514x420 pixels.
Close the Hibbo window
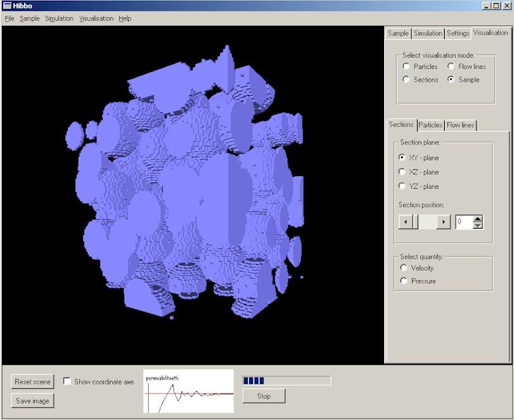click(x=506, y=6)
